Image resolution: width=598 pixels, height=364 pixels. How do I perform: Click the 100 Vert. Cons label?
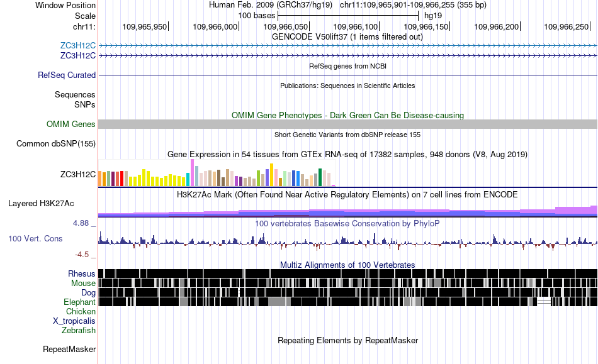click(35, 239)
